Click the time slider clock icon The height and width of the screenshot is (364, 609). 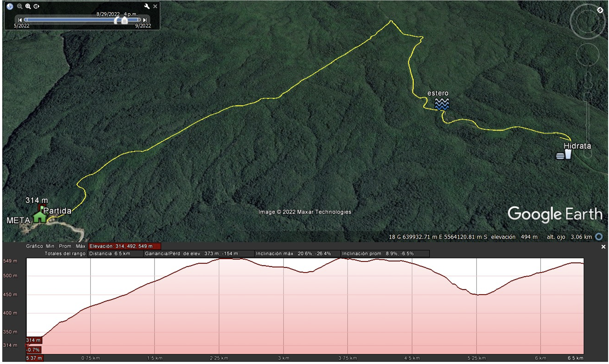click(x=10, y=6)
